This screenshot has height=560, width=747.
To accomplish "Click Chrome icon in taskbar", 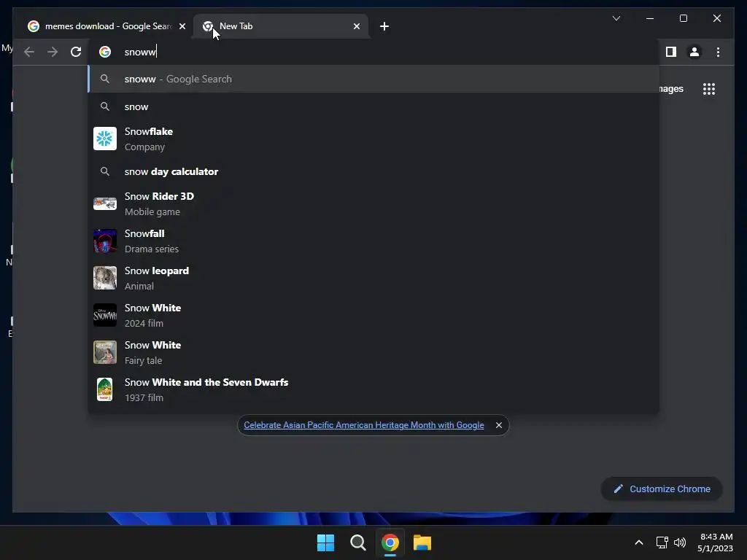I will click(390, 542).
